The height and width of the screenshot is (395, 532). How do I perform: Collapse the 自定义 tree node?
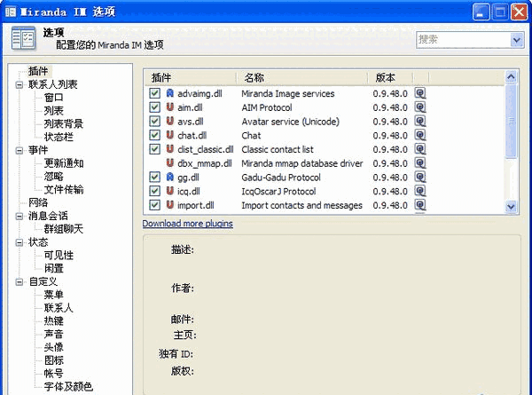(20, 282)
